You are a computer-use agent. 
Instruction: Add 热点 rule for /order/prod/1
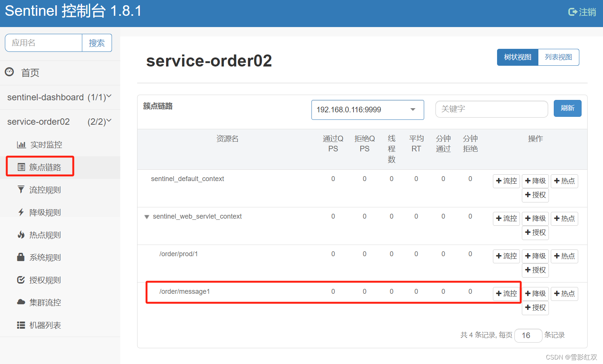click(564, 256)
